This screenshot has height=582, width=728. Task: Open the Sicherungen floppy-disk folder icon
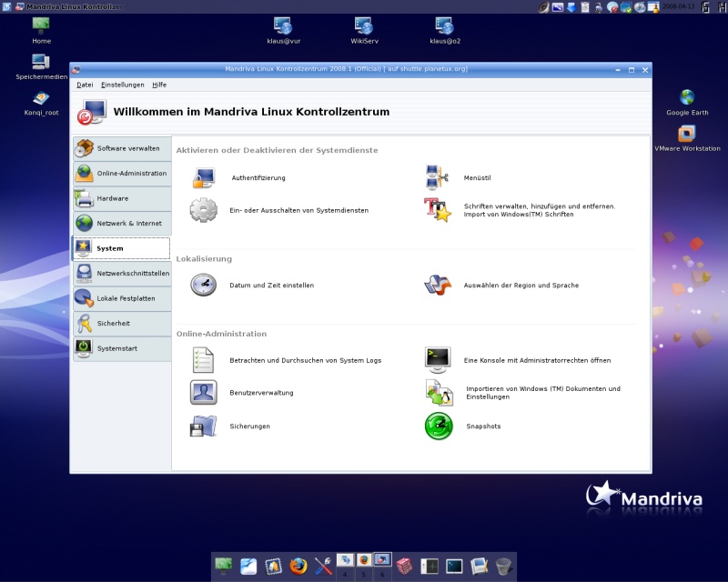click(x=203, y=426)
